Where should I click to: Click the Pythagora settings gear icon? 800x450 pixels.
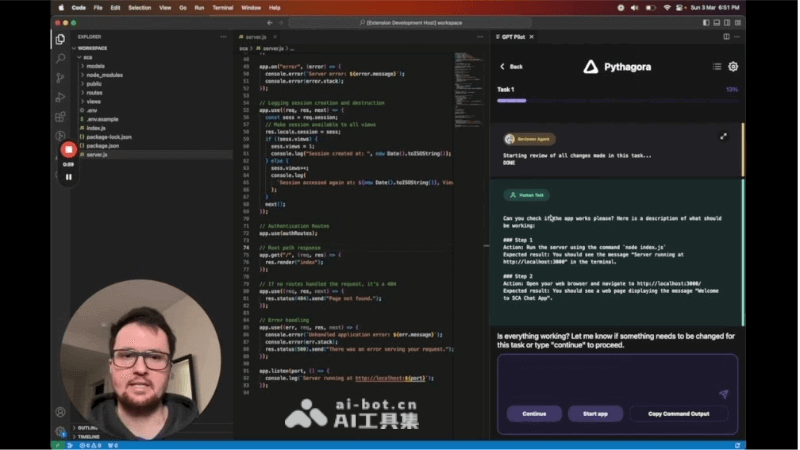coord(733,67)
